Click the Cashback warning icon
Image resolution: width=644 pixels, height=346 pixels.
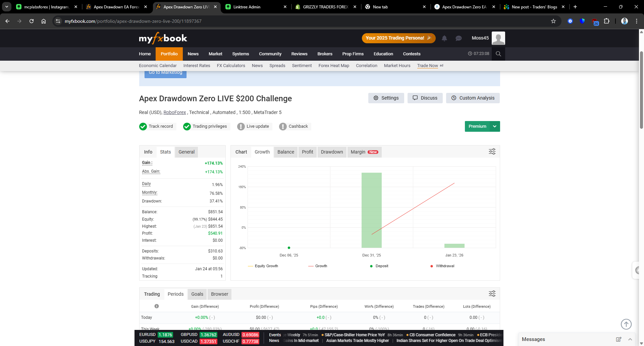pyautogui.click(x=283, y=126)
